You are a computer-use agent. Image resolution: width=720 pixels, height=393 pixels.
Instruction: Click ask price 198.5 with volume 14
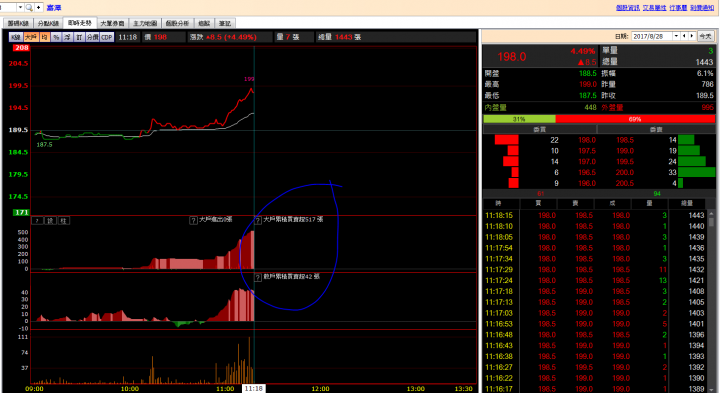click(625, 140)
